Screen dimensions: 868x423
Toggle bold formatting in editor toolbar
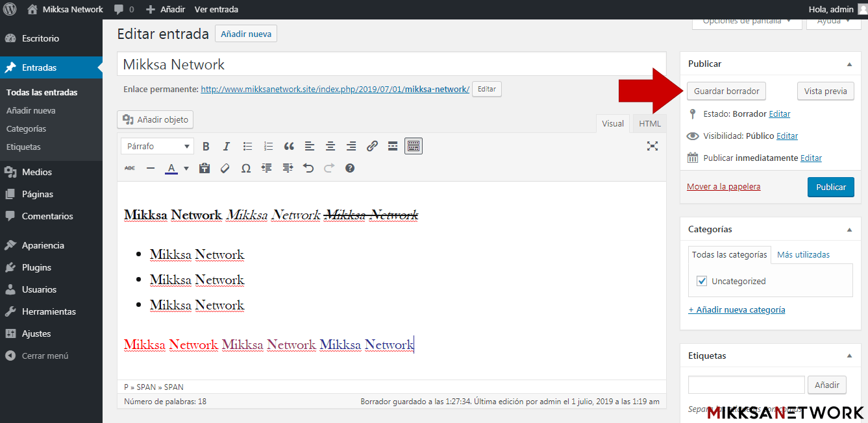tap(206, 147)
